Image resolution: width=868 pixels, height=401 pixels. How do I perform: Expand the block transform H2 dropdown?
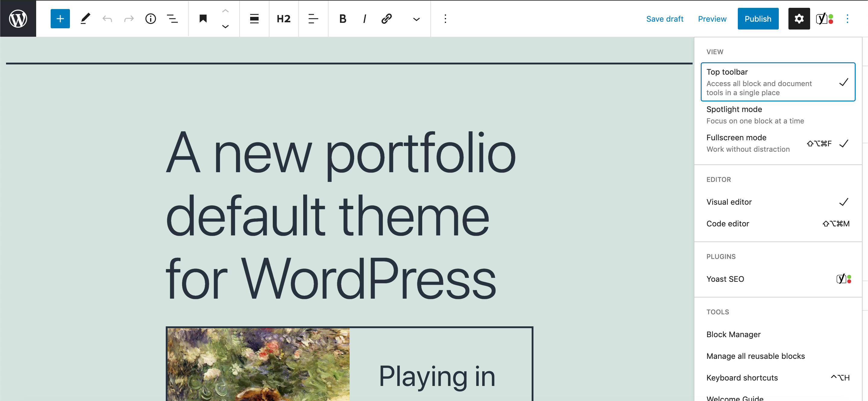coord(282,18)
